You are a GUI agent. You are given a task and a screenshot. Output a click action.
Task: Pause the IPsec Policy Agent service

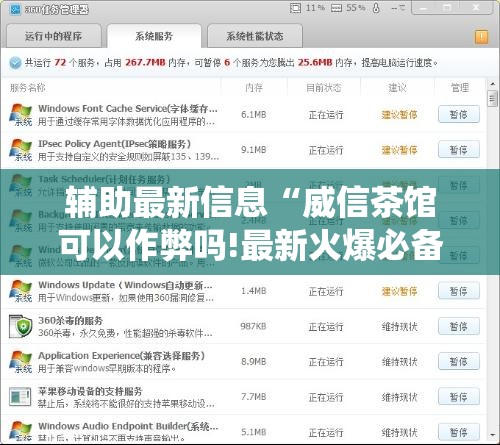tap(459, 150)
